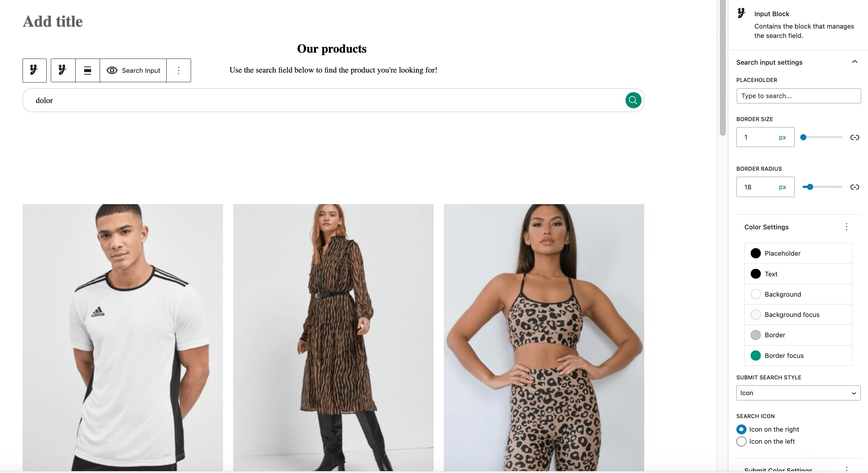Click the link-sides icon beside Border Size

pos(854,137)
